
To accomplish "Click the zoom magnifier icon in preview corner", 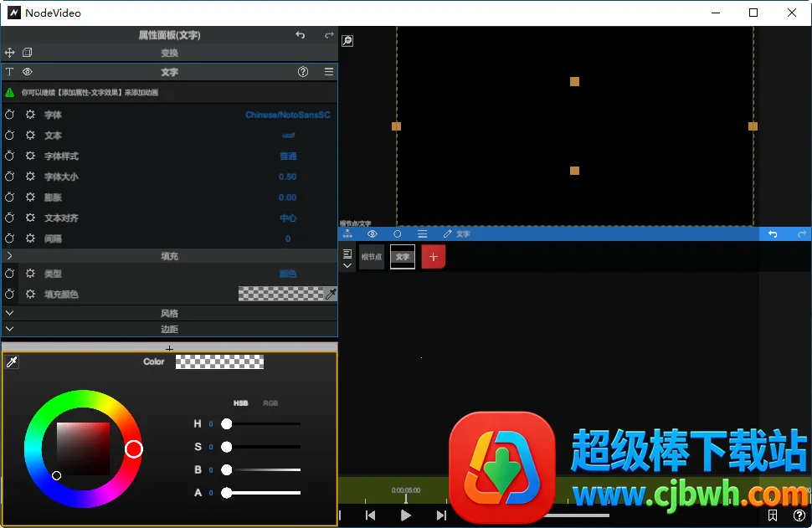I will 347,41.
